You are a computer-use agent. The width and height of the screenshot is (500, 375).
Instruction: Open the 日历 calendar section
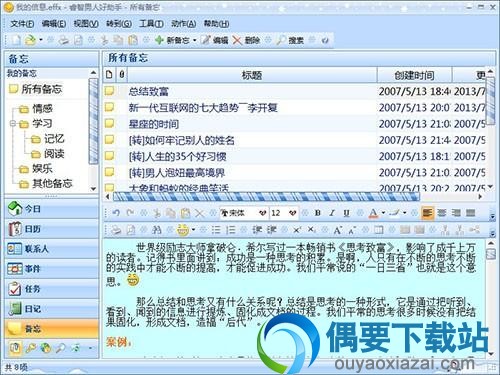point(52,229)
